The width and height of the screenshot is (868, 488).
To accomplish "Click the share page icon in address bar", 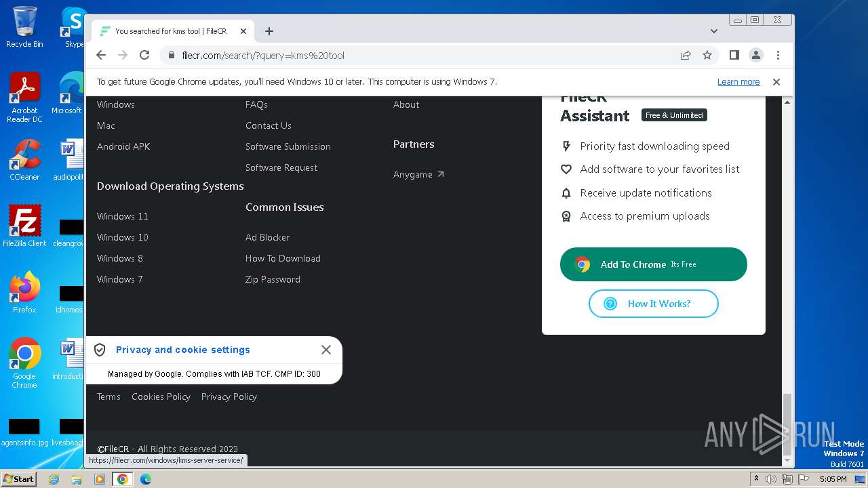I will (686, 55).
